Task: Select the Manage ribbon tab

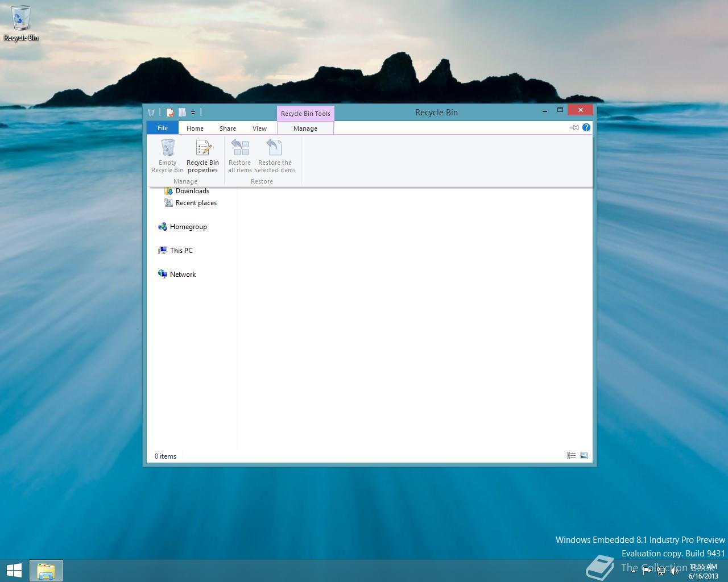Action: coord(305,128)
